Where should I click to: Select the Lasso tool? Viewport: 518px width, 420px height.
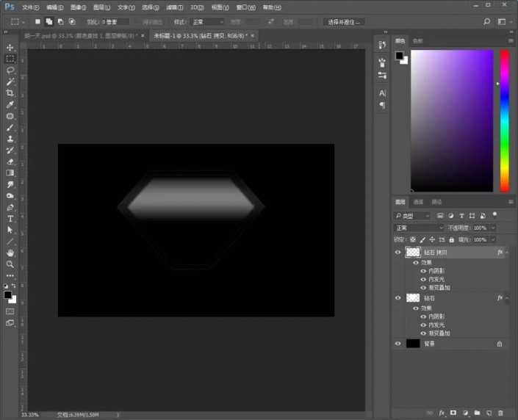[10, 70]
